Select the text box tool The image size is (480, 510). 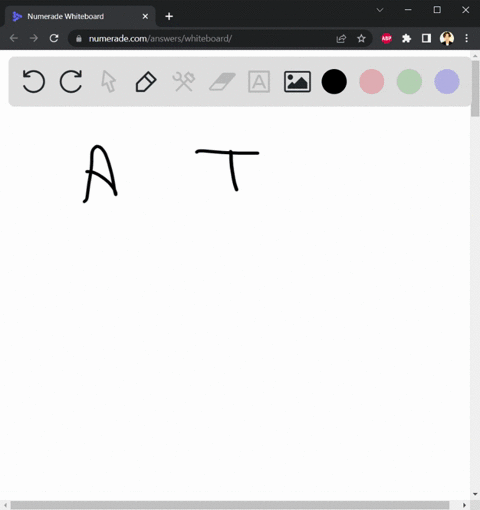pos(259,81)
